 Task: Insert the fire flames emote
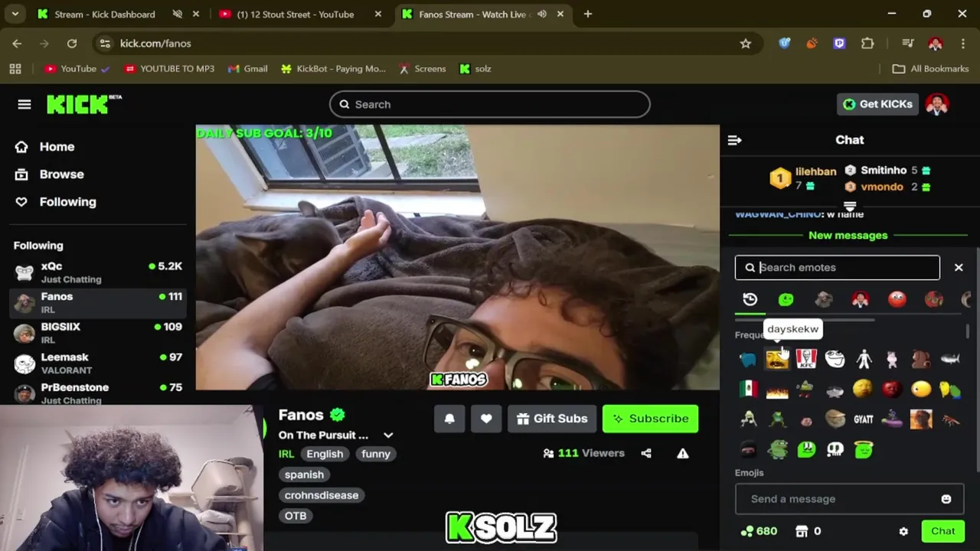777,390
